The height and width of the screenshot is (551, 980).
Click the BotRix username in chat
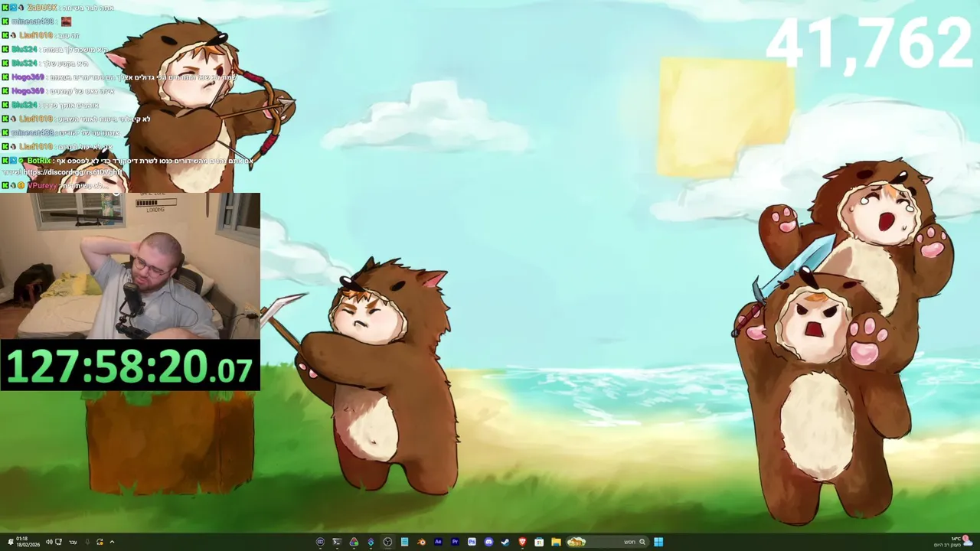[x=38, y=161]
